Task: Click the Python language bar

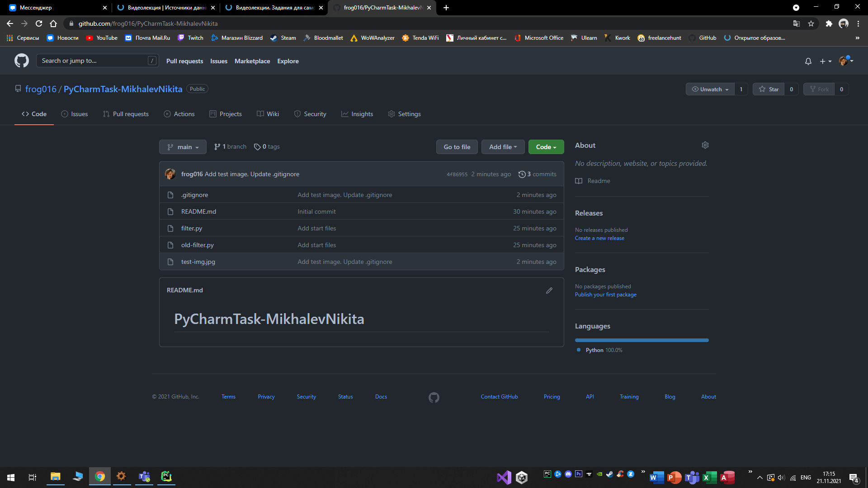Action: coord(642,340)
